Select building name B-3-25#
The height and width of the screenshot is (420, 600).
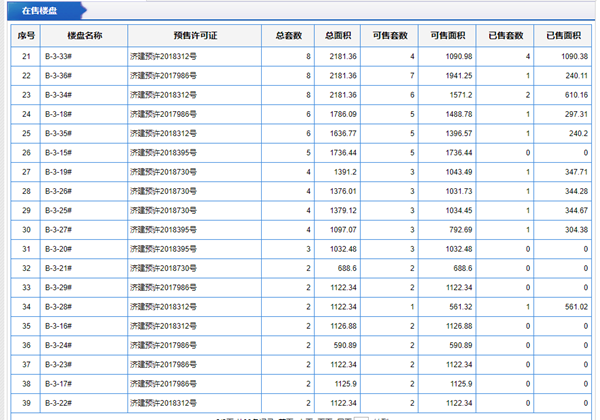tap(59, 210)
